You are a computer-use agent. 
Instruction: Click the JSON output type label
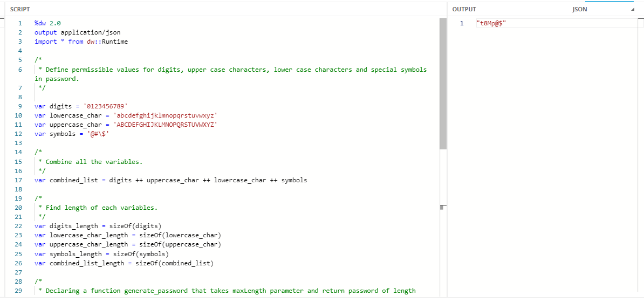[580, 9]
